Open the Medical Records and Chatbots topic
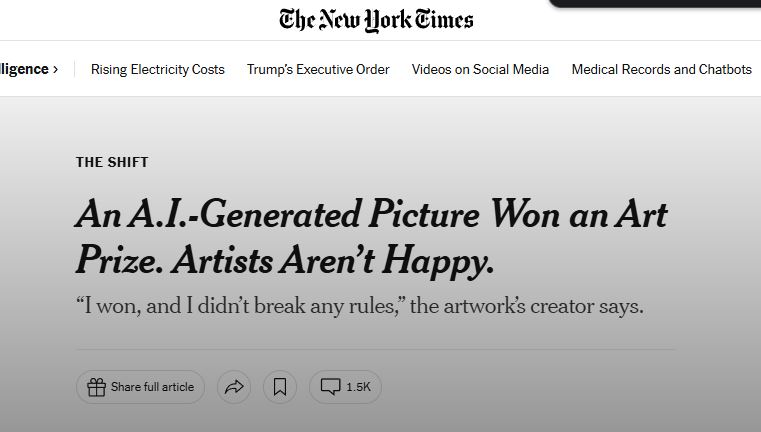This screenshot has width=761, height=432. click(662, 69)
